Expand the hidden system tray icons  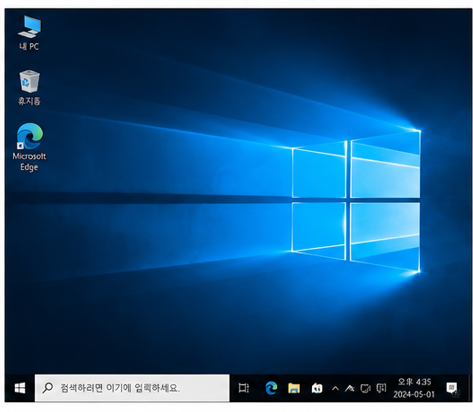[x=335, y=388]
